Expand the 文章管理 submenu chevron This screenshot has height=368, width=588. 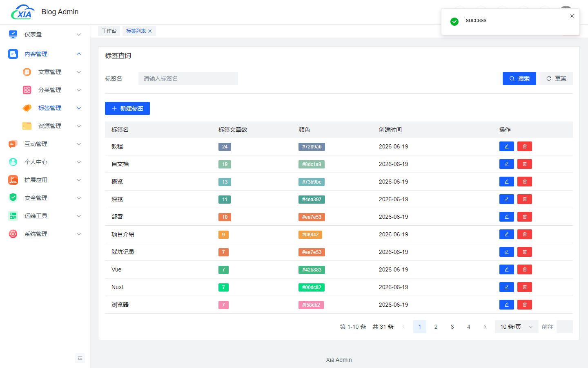pos(79,72)
